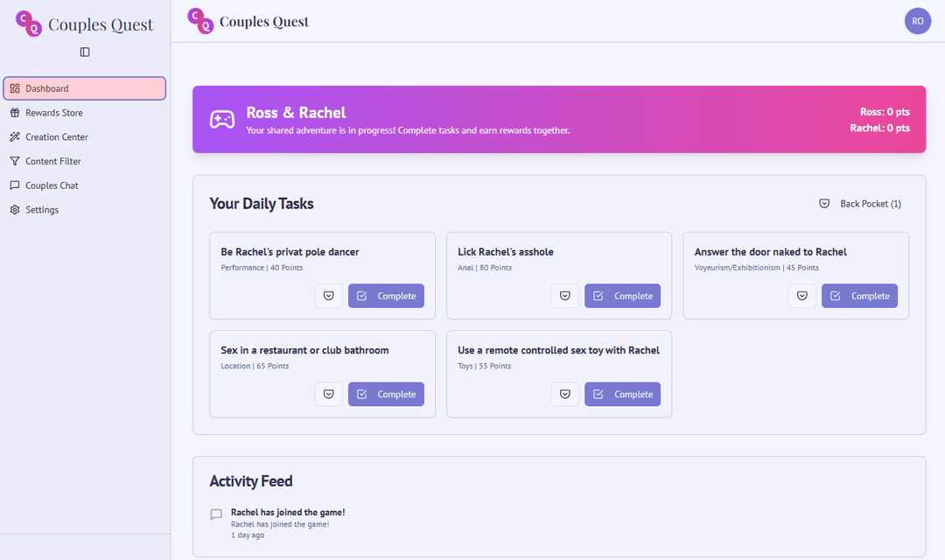945x560 pixels.
Task: Click the Couples Quest logo in the header
Action: [248, 21]
